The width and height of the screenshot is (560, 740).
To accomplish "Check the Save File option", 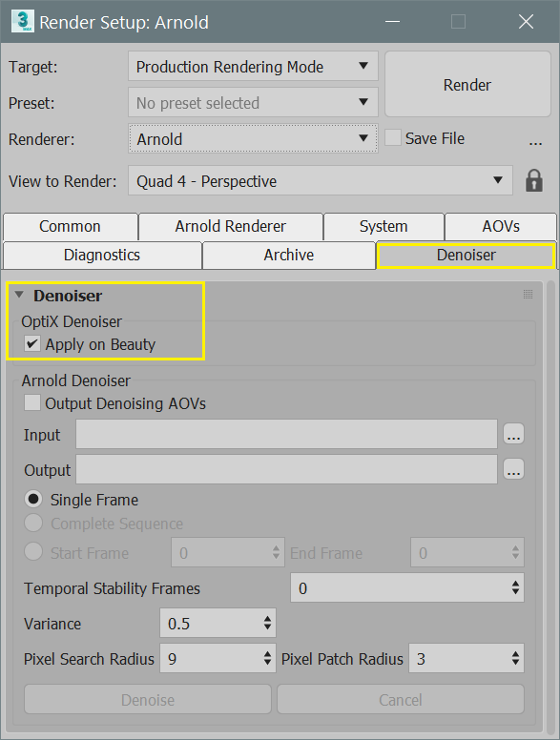I will tap(393, 138).
